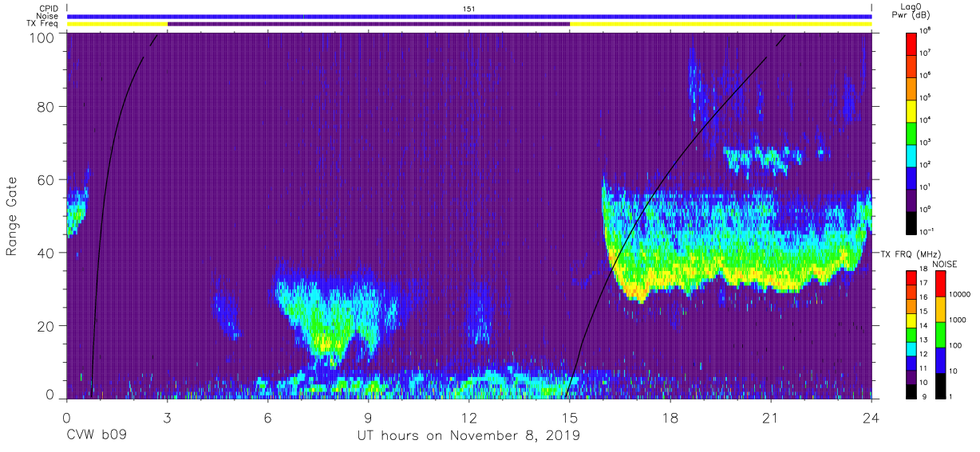Click x-axis tick label '21'

pos(771,417)
